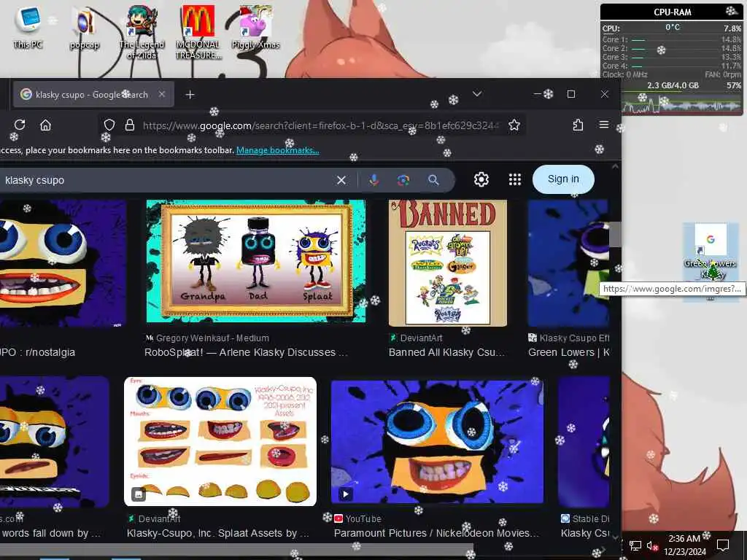Viewport: 747px width, 560px height.
Task: Edit the klasky csupo search field
Action: (167, 180)
